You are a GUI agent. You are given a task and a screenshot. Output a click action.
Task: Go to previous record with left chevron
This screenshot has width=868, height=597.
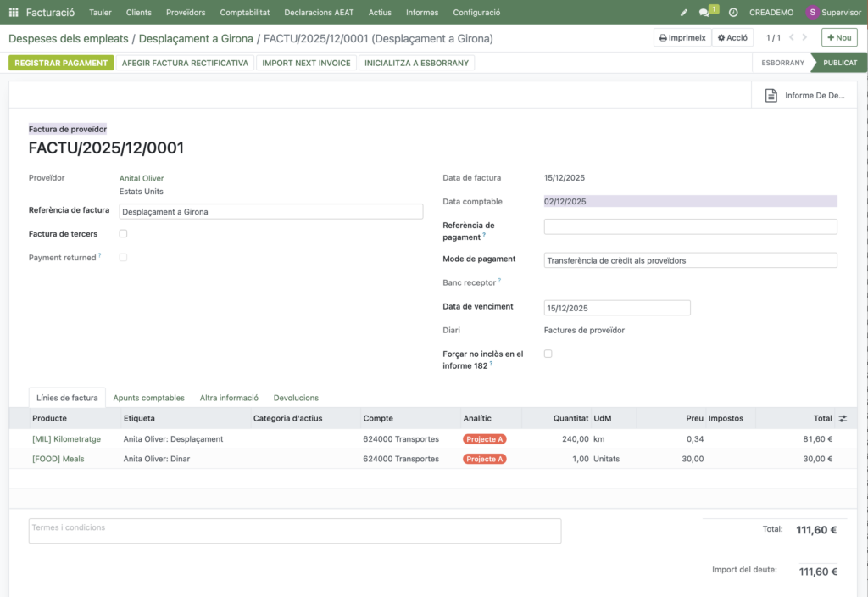click(792, 38)
